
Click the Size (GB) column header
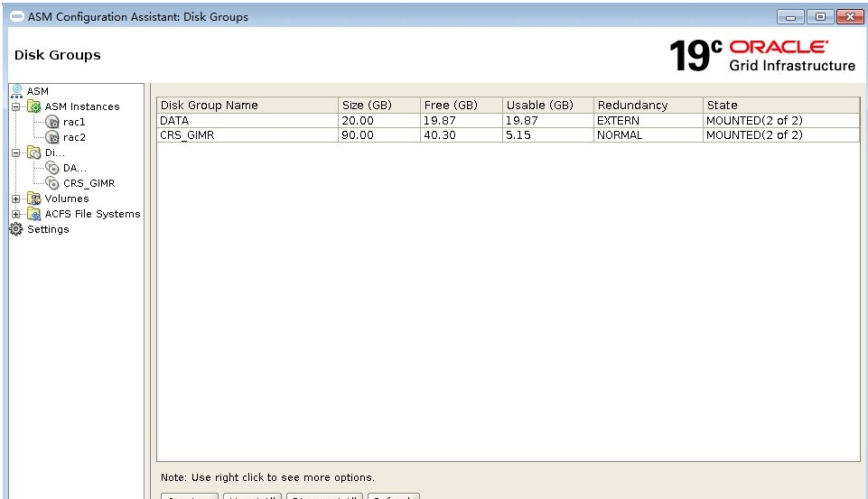coord(379,105)
